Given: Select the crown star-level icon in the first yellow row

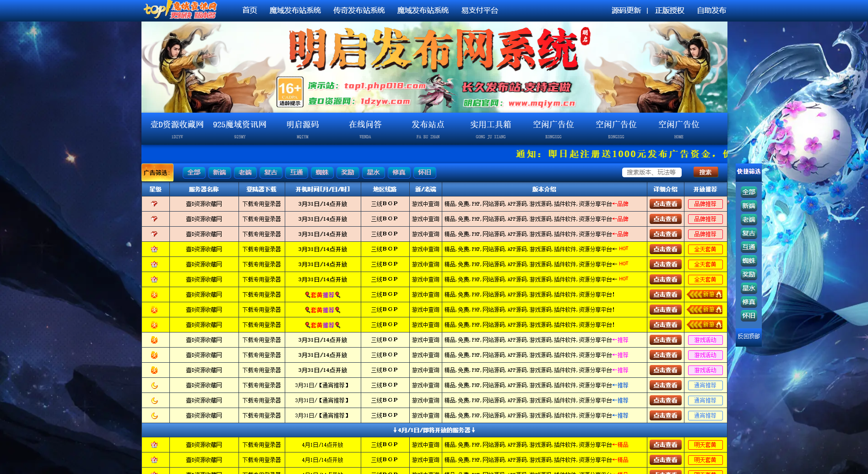Looking at the screenshot, I should [155, 249].
